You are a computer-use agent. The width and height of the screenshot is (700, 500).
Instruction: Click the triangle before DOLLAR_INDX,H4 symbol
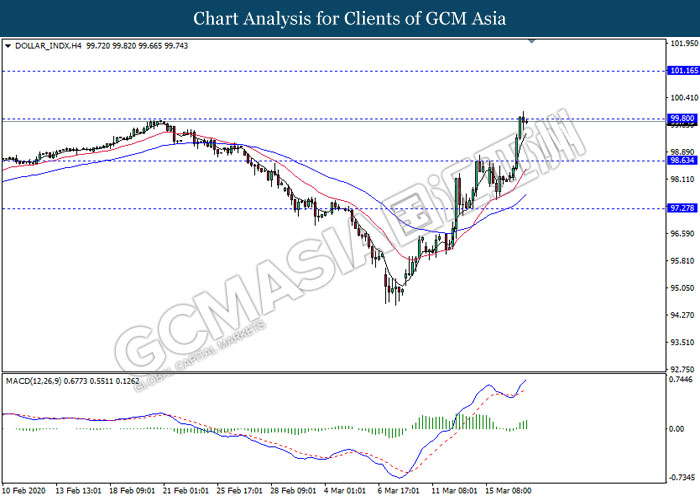pos(9,46)
